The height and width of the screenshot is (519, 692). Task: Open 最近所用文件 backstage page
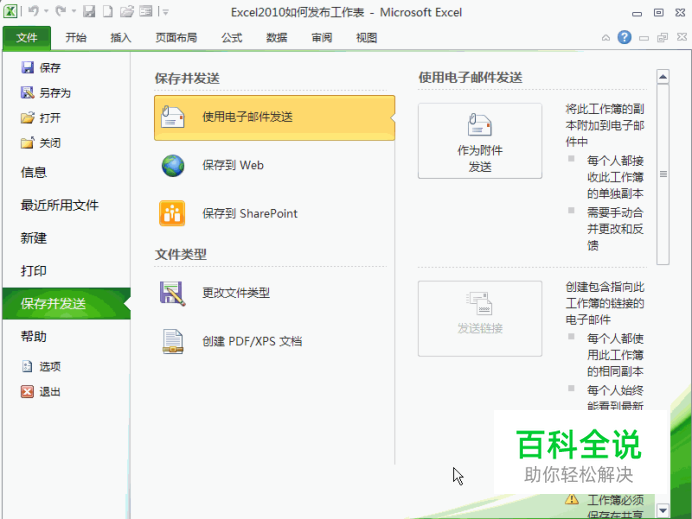point(60,205)
